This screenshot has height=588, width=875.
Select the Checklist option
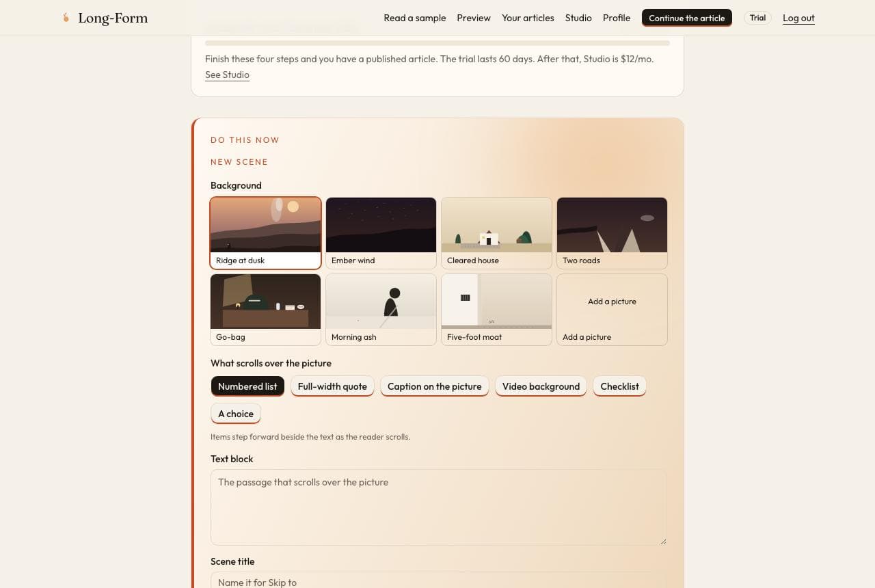pos(619,386)
